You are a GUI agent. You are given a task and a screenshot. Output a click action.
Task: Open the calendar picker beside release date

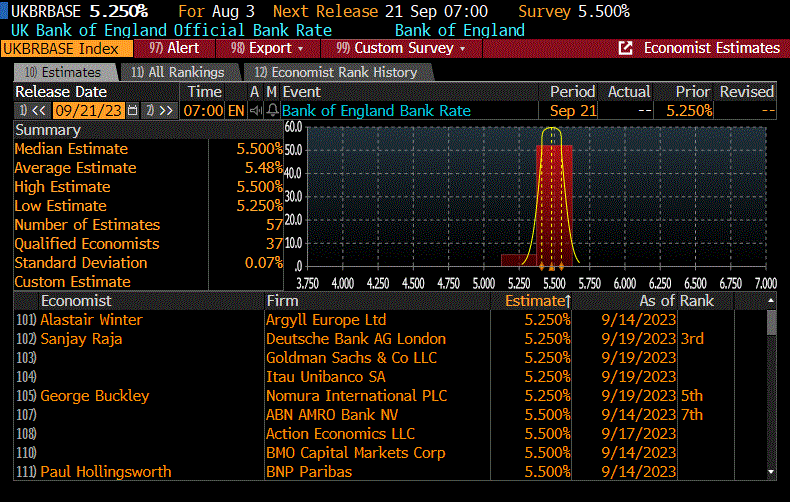(x=133, y=110)
